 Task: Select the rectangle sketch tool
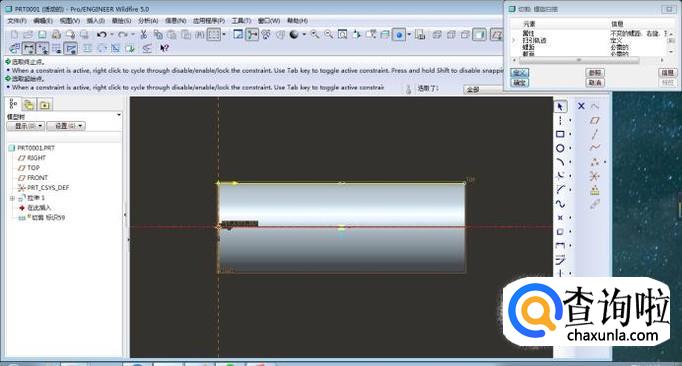(560, 134)
